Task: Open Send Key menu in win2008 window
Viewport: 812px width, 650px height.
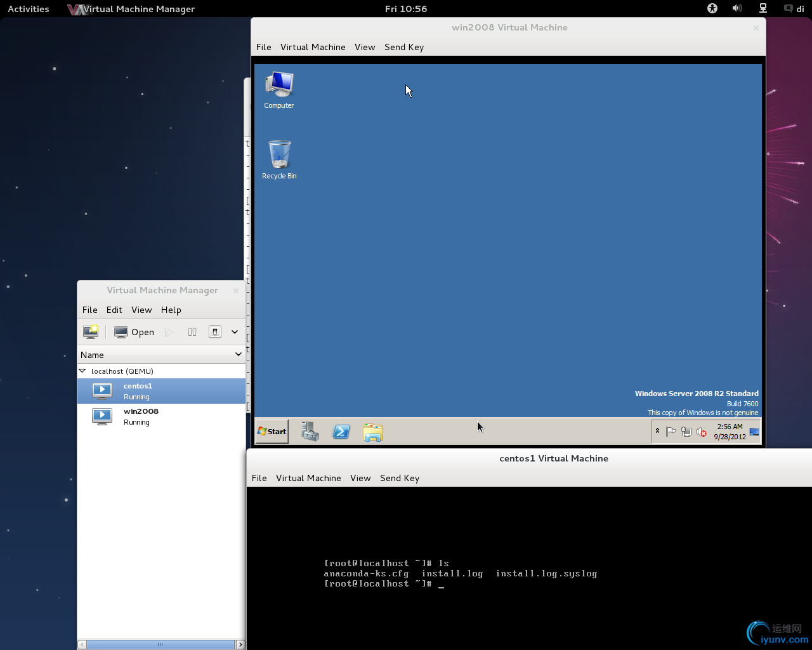Action: (x=404, y=47)
